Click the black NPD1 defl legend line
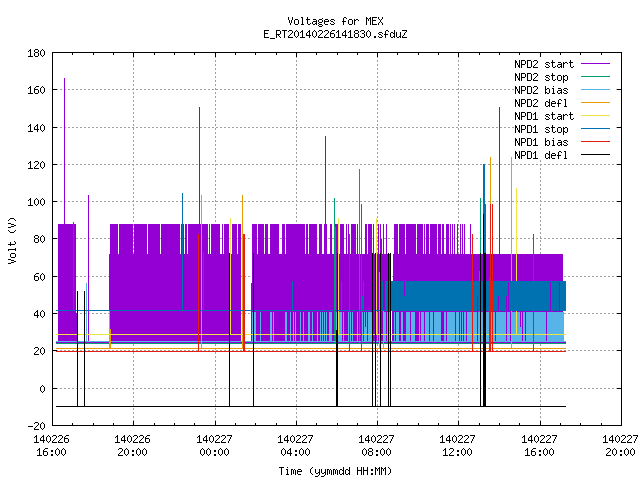The image size is (640, 480). [595, 155]
